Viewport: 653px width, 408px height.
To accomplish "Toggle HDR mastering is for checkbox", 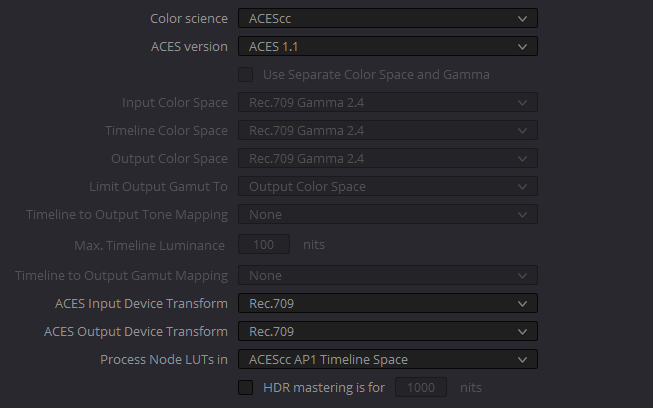I will pos(245,387).
